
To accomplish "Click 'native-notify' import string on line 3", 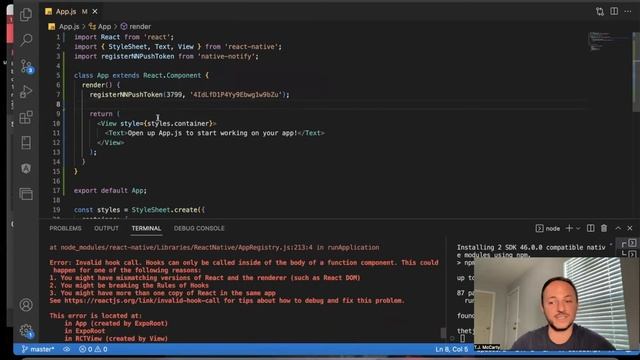I will click(227, 56).
